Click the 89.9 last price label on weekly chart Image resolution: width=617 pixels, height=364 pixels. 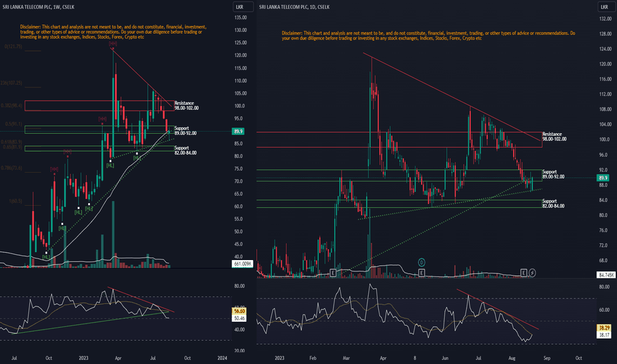pos(238,132)
